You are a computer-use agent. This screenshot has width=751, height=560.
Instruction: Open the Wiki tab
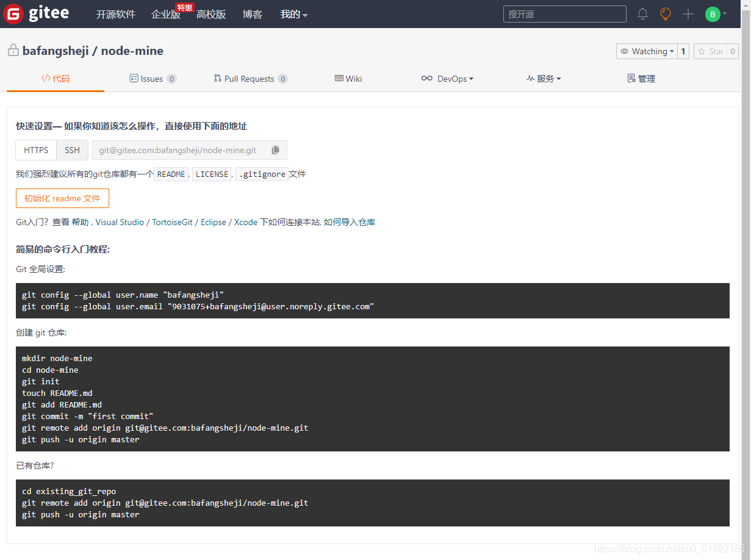point(348,79)
